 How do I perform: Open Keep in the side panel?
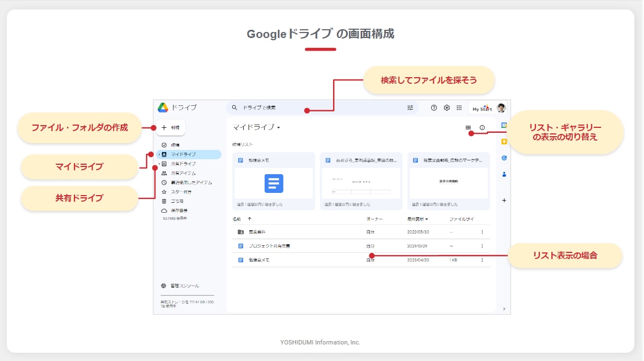(504, 142)
